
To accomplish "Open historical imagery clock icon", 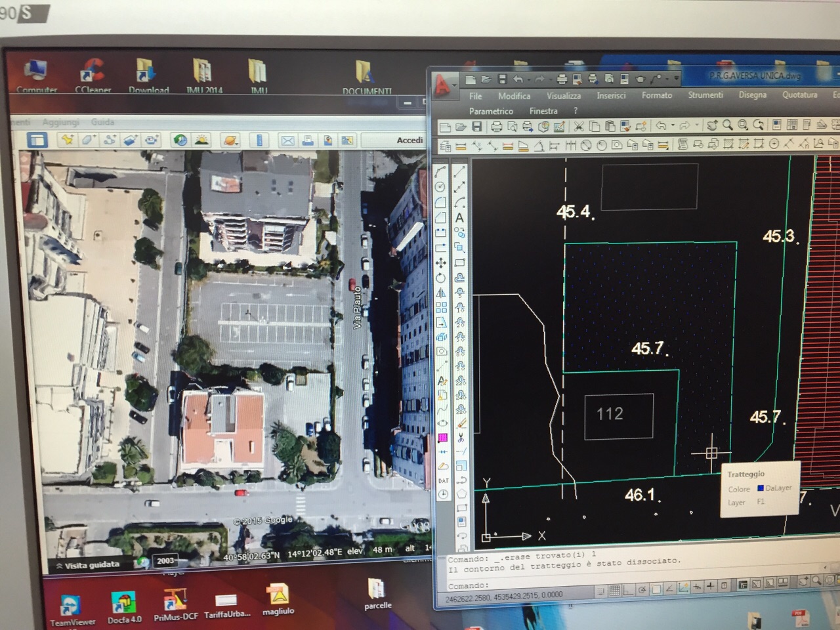I will pos(180,140).
